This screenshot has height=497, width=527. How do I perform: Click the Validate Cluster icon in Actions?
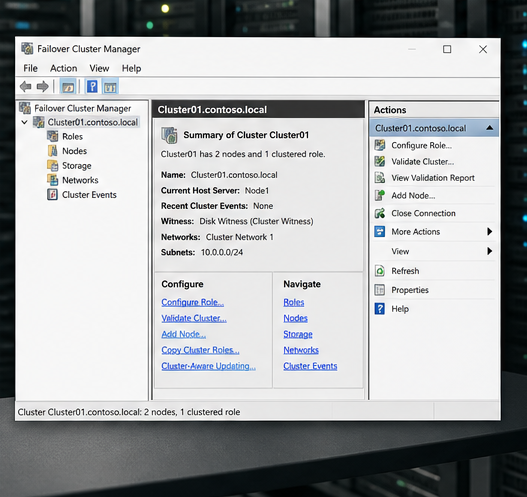tap(380, 162)
